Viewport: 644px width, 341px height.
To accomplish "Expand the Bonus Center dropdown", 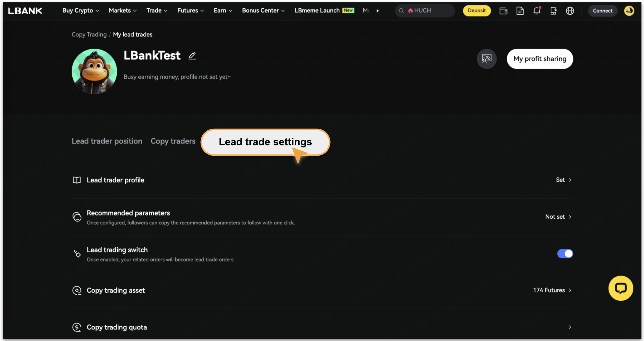I will coord(263,10).
